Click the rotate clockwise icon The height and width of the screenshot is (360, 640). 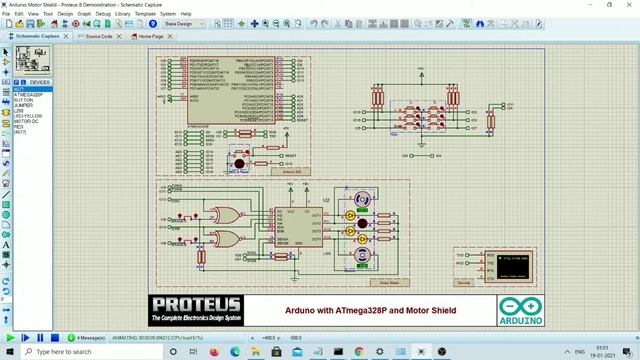[x=6, y=282]
